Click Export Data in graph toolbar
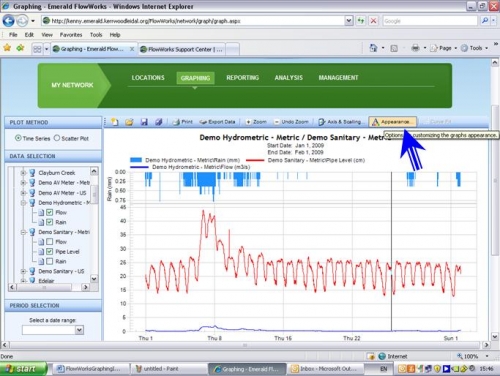Viewport: 500px width, 376px height. 217,122
